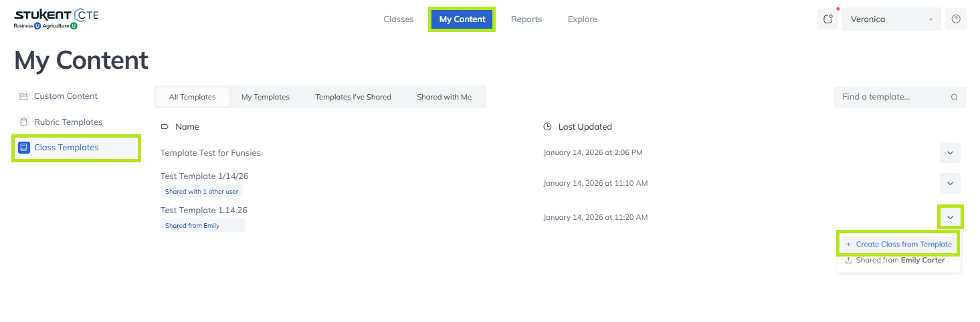Click the Shared with 1 other user badge
The height and width of the screenshot is (322, 980).
pyautogui.click(x=203, y=192)
